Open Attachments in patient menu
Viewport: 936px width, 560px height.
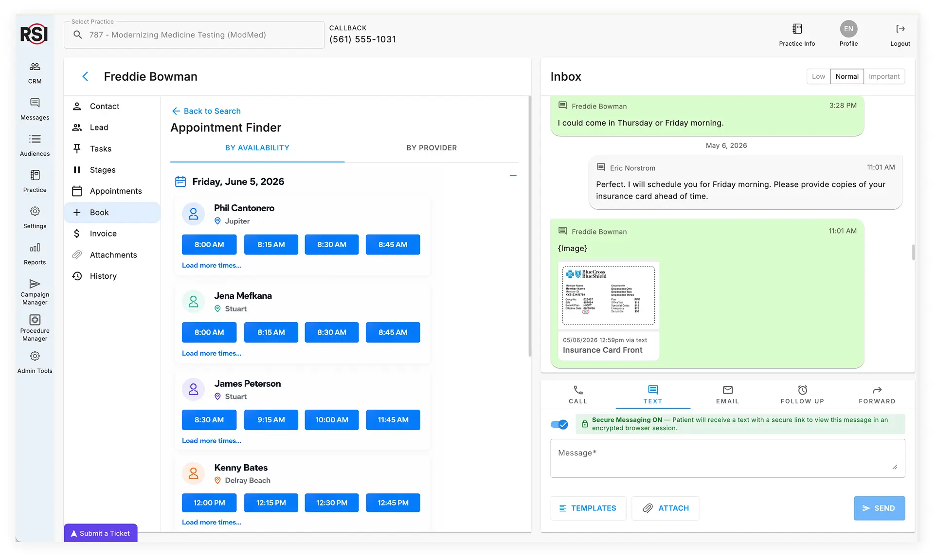112,255
